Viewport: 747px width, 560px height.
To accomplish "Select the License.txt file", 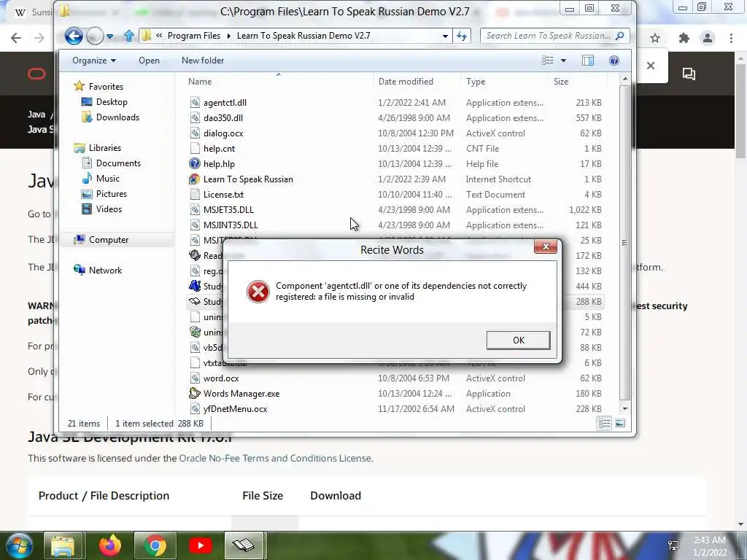I will point(223,194).
